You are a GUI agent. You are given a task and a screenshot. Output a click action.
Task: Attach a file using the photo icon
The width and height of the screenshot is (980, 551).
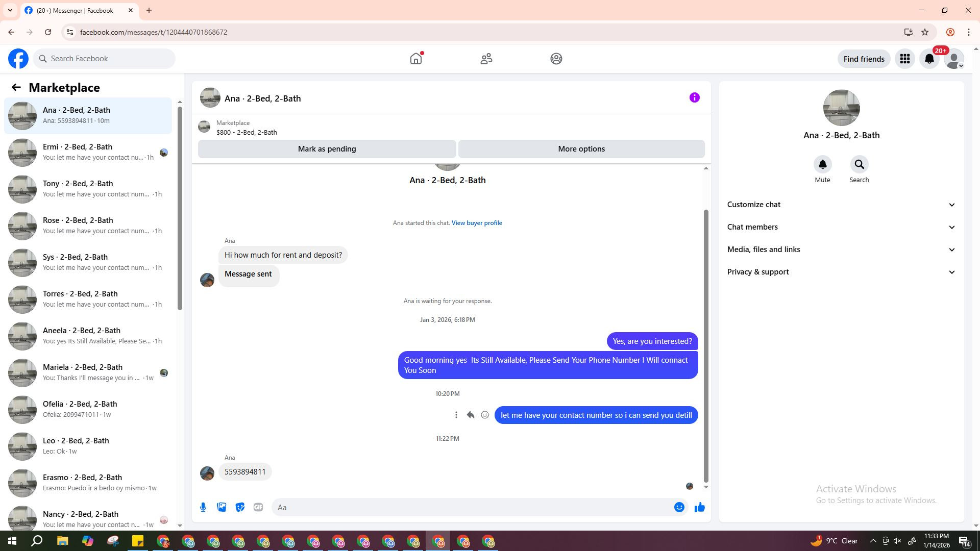(x=222, y=507)
